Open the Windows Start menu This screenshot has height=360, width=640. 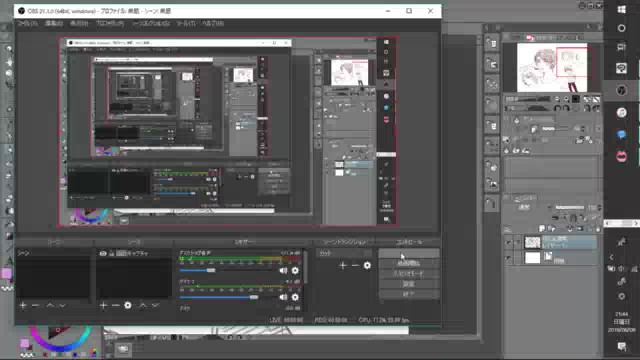coord(621,9)
